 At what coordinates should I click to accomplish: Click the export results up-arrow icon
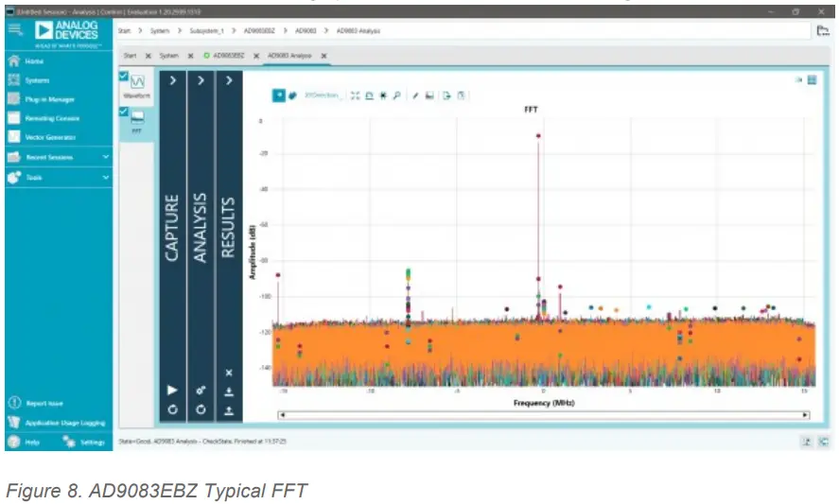click(x=229, y=411)
